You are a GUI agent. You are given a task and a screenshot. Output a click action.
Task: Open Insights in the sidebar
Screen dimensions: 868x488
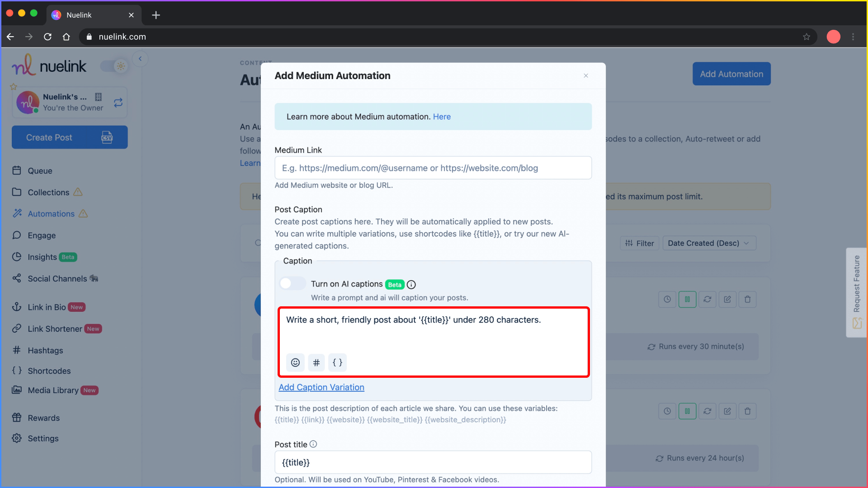click(x=42, y=257)
